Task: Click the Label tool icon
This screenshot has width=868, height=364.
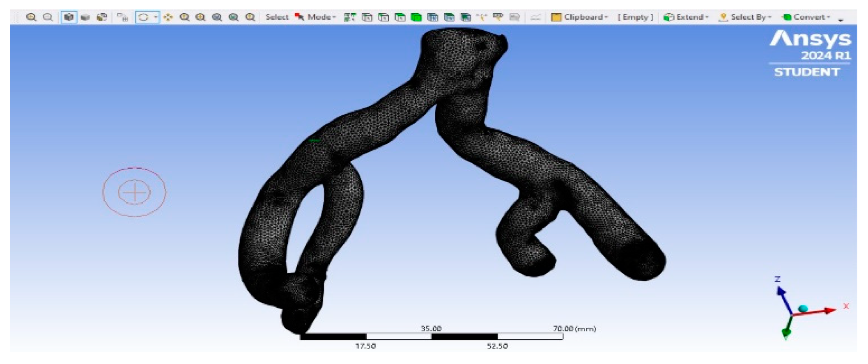Action: point(498,17)
